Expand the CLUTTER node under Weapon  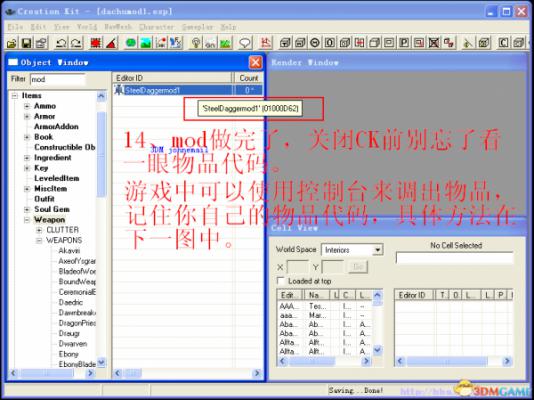pos(39,230)
